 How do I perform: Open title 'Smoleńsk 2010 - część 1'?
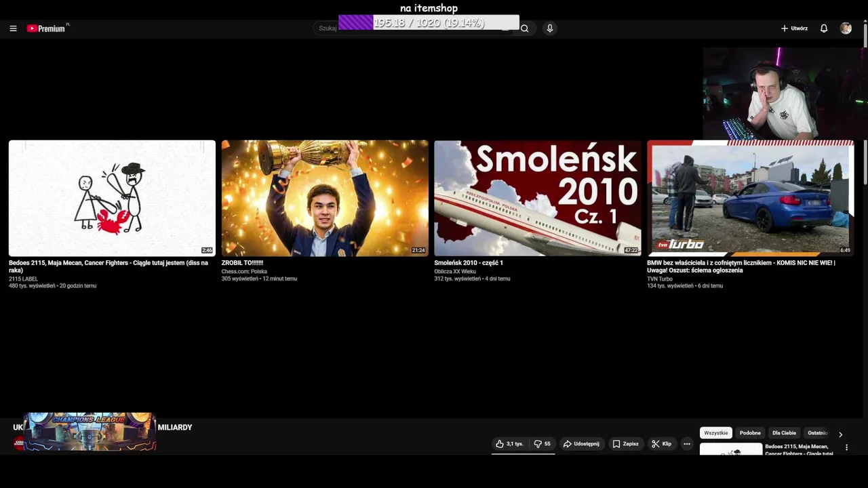(469, 263)
